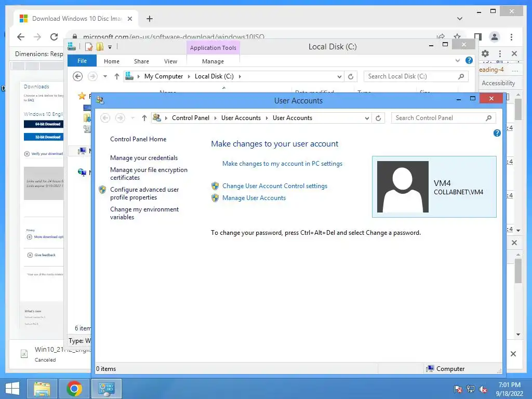The width and height of the screenshot is (532, 399).
Task: Open Chrome from the taskbar
Action: pos(74,389)
